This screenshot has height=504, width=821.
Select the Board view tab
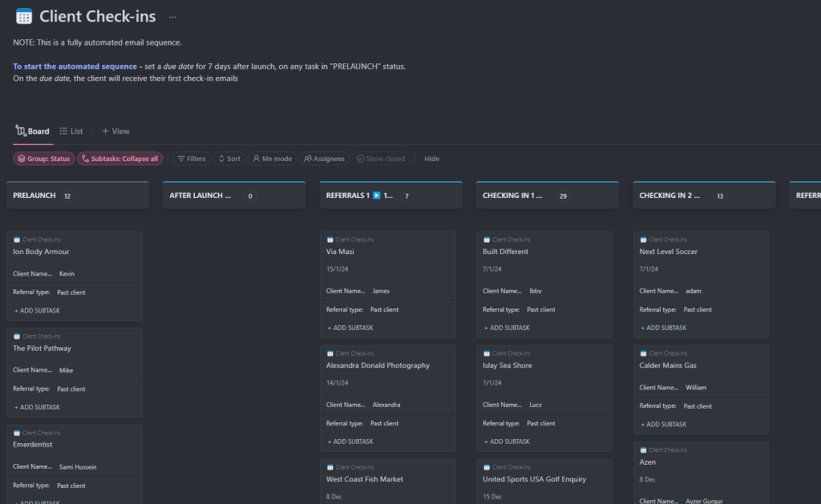pos(32,131)
